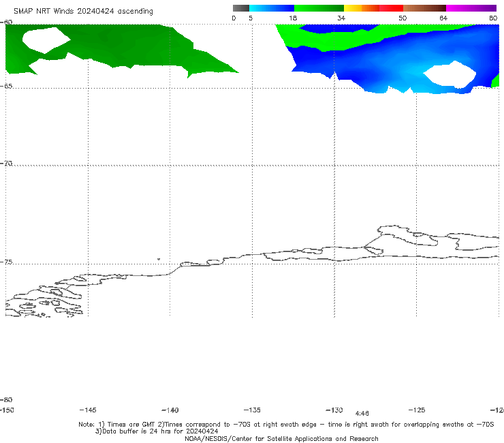The image size is (504, 443).
Task: Click the latitude label '-65'
Action: click(6, 87)
